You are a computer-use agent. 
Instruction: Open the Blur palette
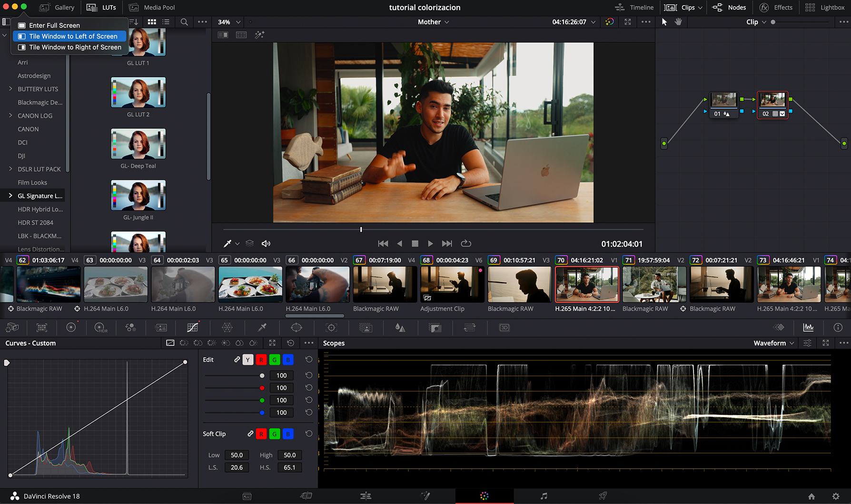[x=400, y=327]
